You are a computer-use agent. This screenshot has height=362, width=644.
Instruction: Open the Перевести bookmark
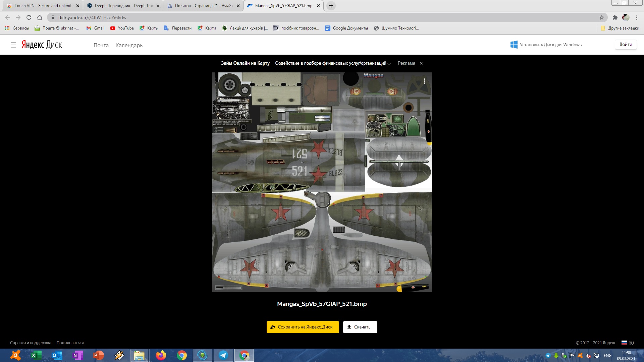(178, 28)
